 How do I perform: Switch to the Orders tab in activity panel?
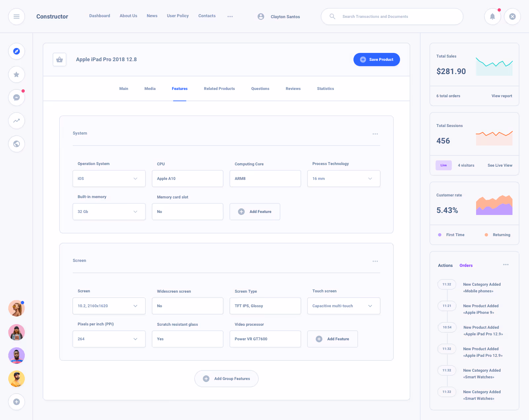(466, 266)
